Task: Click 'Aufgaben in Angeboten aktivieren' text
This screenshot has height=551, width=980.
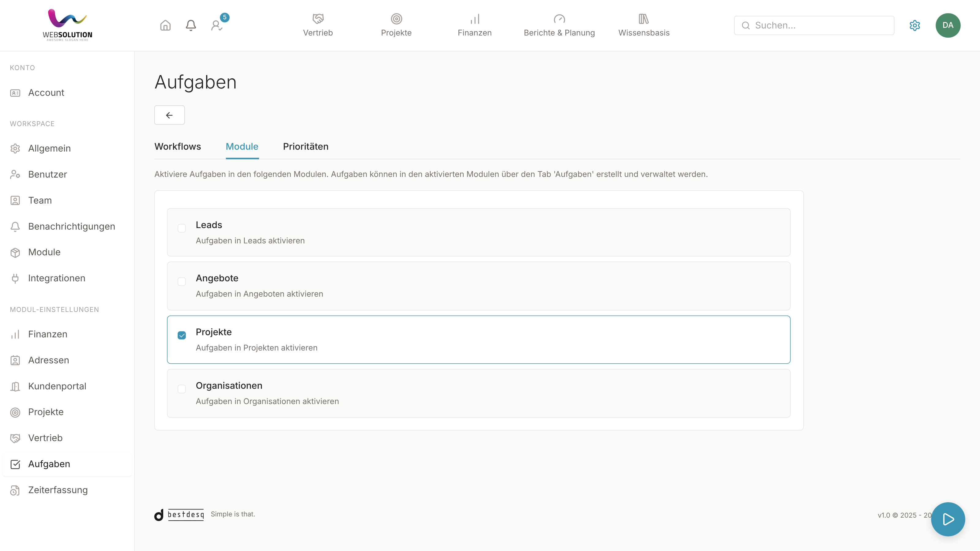Action: (x=259, y=294)
